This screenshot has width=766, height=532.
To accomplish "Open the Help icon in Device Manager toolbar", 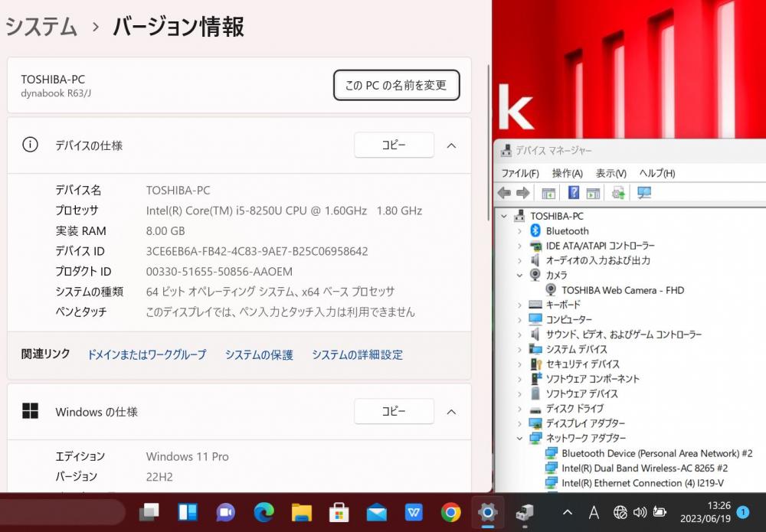I will pos(574,192).
